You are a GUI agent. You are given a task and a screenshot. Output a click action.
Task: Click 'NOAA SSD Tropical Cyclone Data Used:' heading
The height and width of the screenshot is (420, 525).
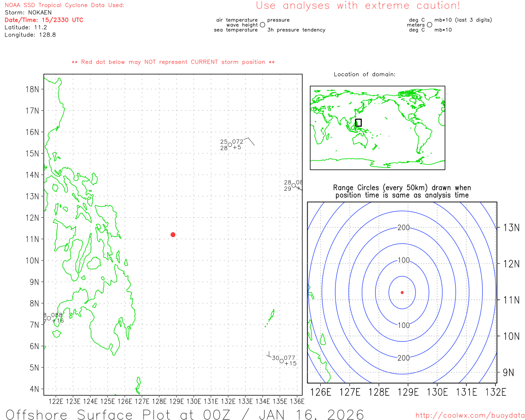(64, 5)
